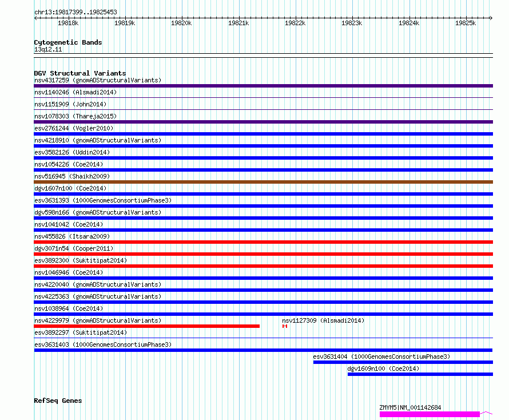Open nsv1046946 (Coe2014) label
This screenshot has width=509, height=420.
69,272
